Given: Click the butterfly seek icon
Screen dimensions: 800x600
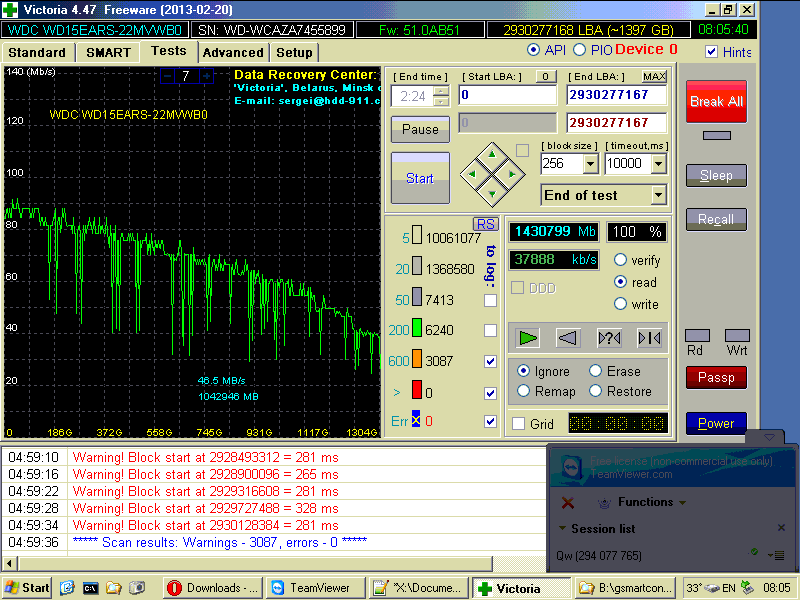Looking at the screenshot, I should (x=649, y=338).
